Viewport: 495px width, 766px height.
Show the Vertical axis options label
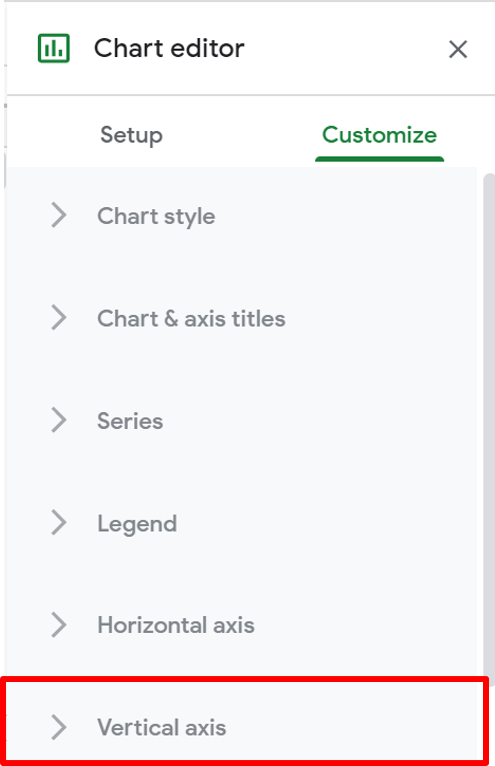pos(162,727)
